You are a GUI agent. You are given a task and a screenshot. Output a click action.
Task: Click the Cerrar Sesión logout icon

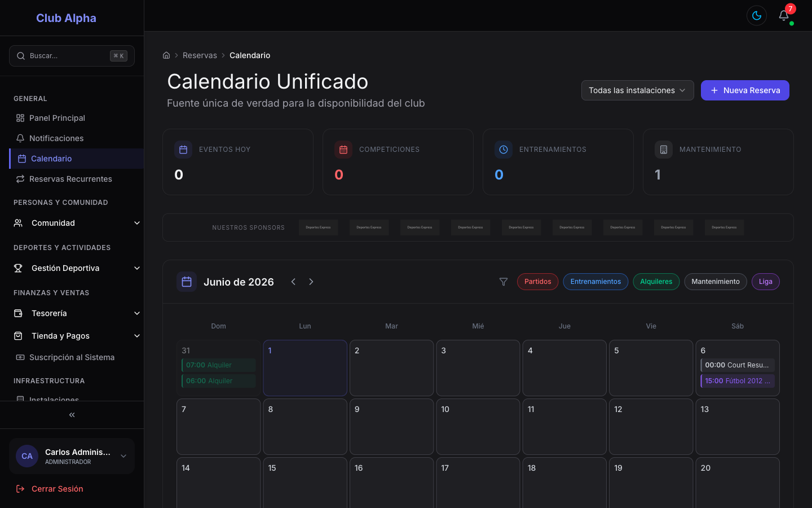pos(20,489)
